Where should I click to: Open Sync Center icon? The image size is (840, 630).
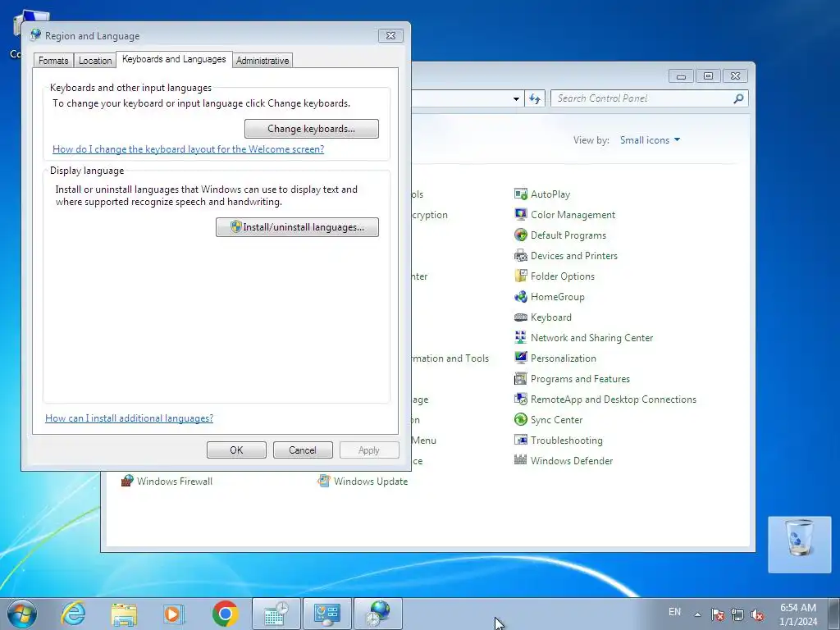[x=520, y=419]
